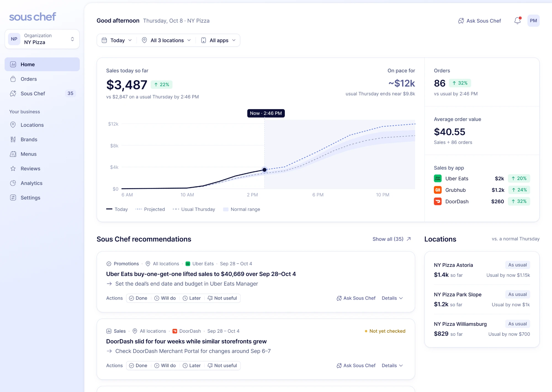Click the DoorDash icon in Sales by app
The height and width of the screenshot is (392, 552).
pyautogui.click(x=437, y=202)
